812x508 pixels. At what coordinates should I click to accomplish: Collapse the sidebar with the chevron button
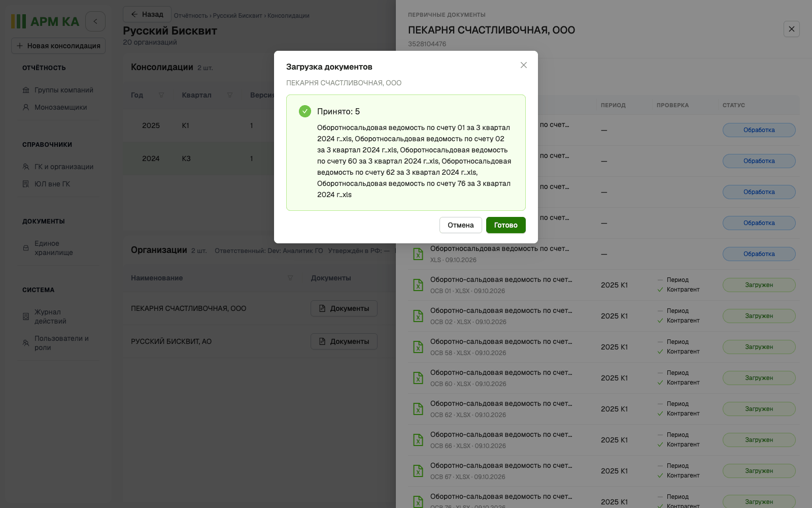pyautogui.click(x=95, y=21)
